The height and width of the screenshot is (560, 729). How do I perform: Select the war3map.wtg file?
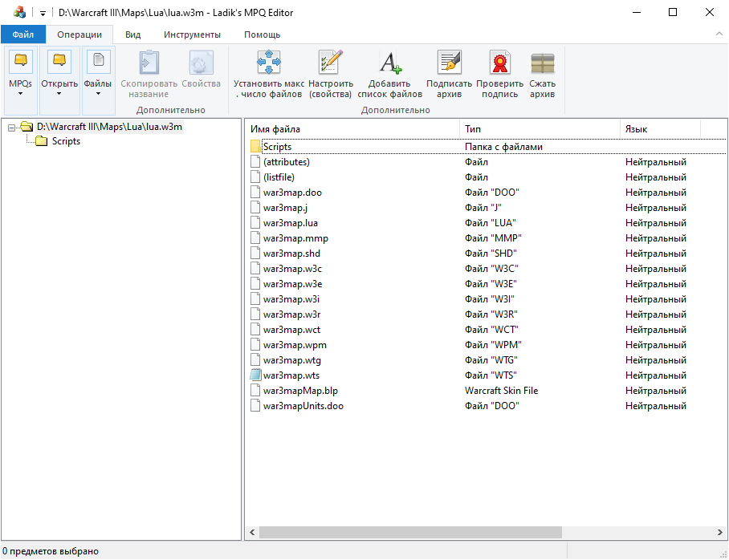[x=292, y=360]
